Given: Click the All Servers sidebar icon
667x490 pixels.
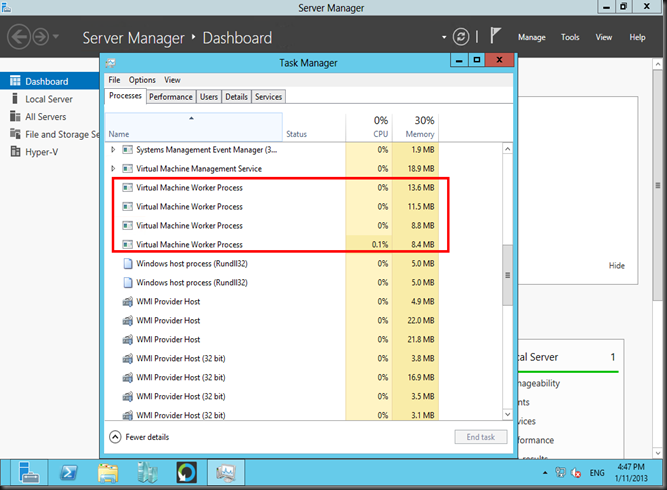Looking at the screenshot, I should coord(15,116).
